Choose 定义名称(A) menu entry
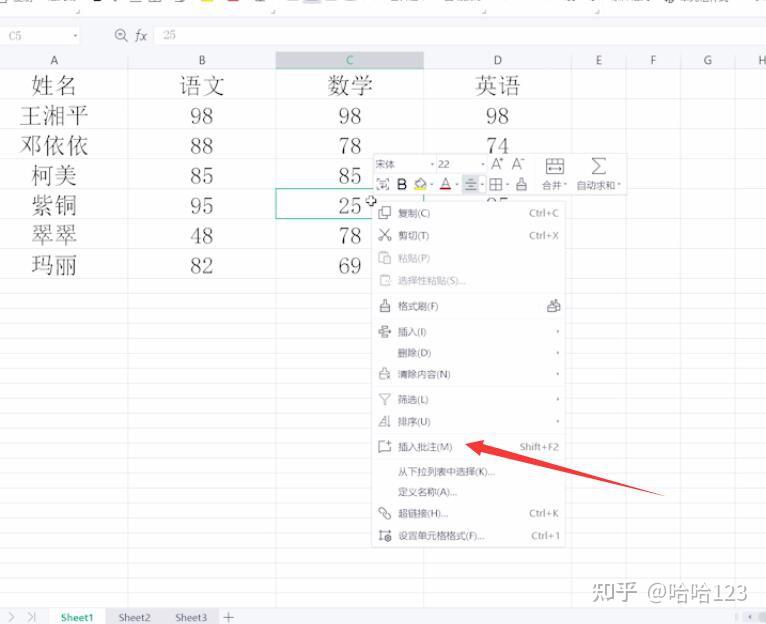Viewport: 766px width, 624px height. [468, 492]
